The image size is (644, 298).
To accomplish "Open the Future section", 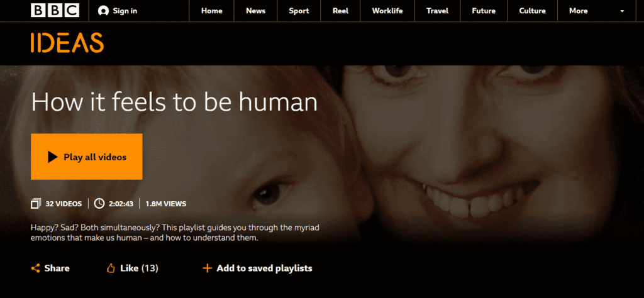I will [484, 11].
